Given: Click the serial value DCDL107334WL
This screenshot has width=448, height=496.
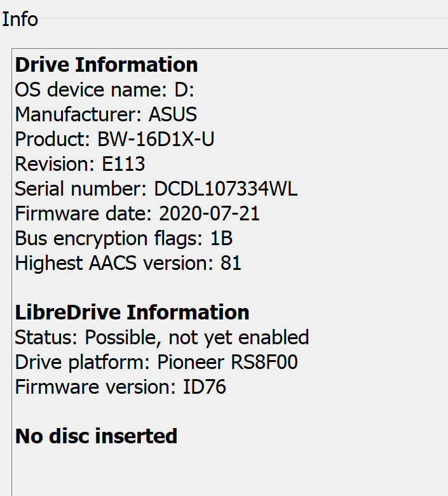Looking at the screenshot, I should [x=226, y=189].
